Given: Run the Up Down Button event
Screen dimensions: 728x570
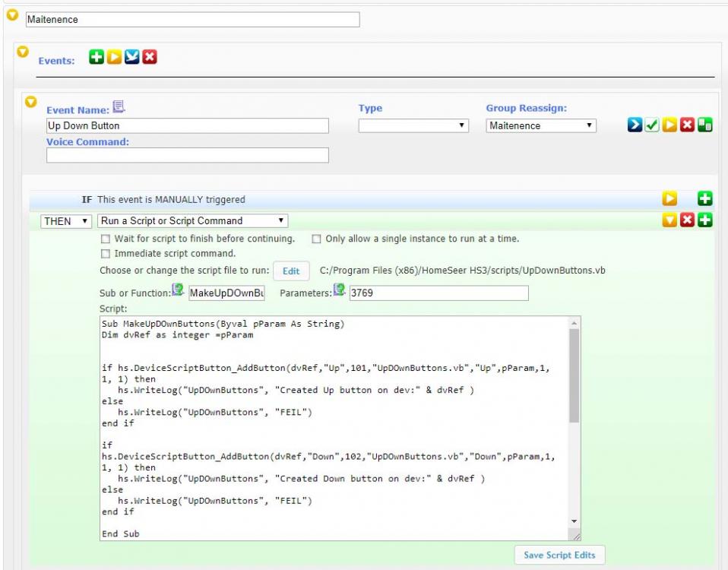Looking at the screenshot, I should tap(669, 126).
